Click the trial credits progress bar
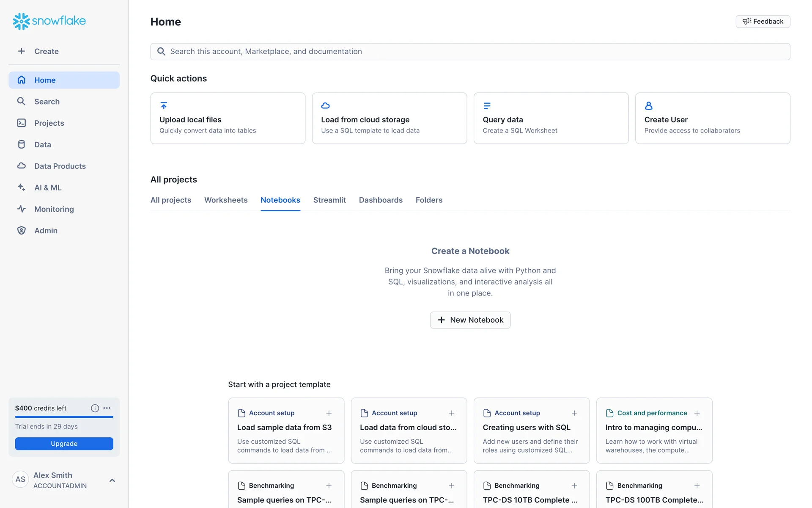This screenshot has height=508, width=812. pyautogui.click(x=64, y=417)
